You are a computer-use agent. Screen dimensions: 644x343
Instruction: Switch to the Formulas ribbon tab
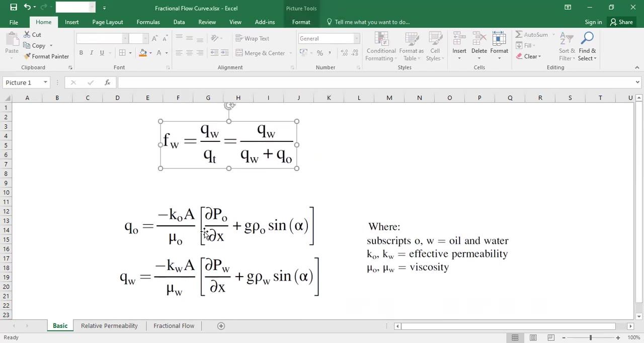pyautogui.click(x=148, y=22)
